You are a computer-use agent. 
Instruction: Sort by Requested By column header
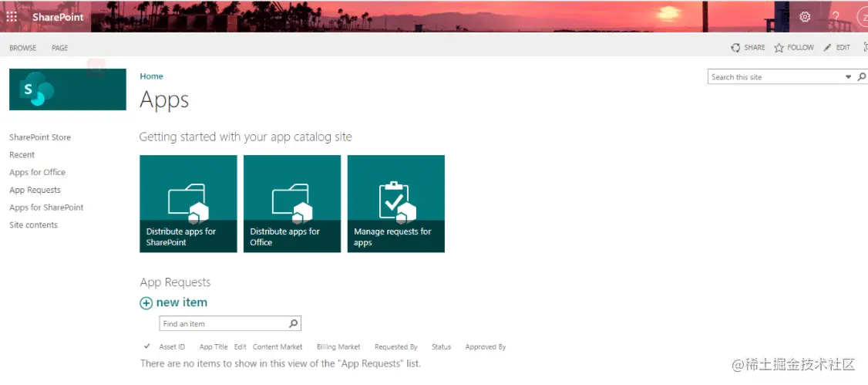coord(395,346)
